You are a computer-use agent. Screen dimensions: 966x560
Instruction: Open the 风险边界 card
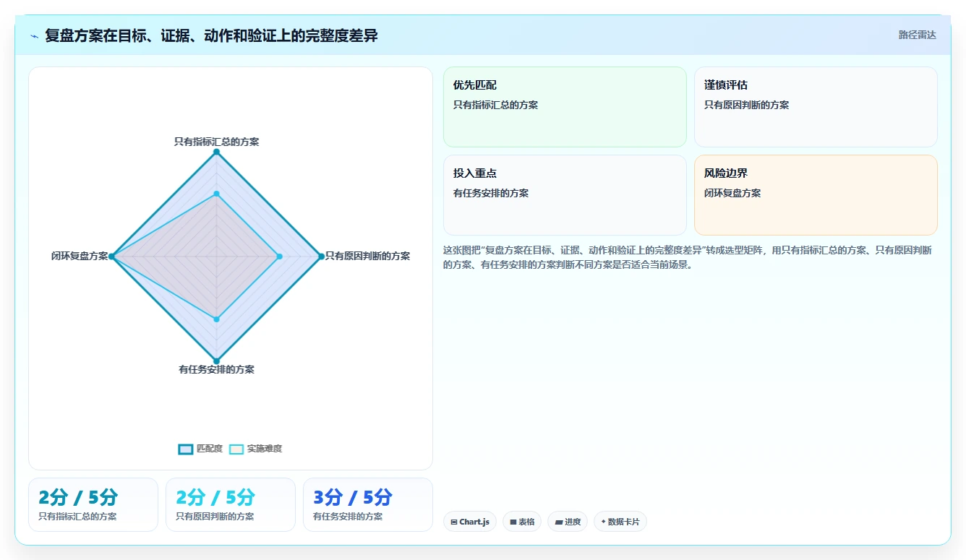click(816, 195)
